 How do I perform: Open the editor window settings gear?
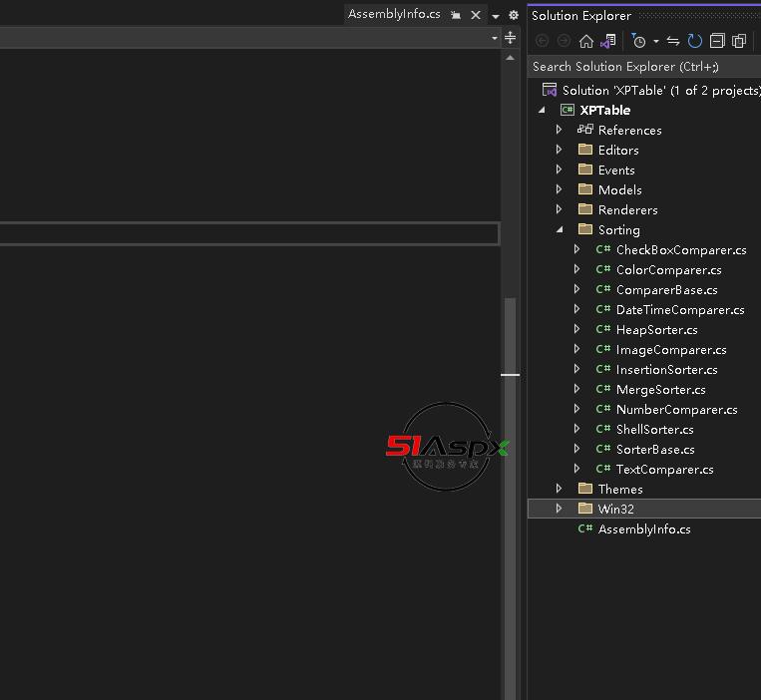[514, 15]
